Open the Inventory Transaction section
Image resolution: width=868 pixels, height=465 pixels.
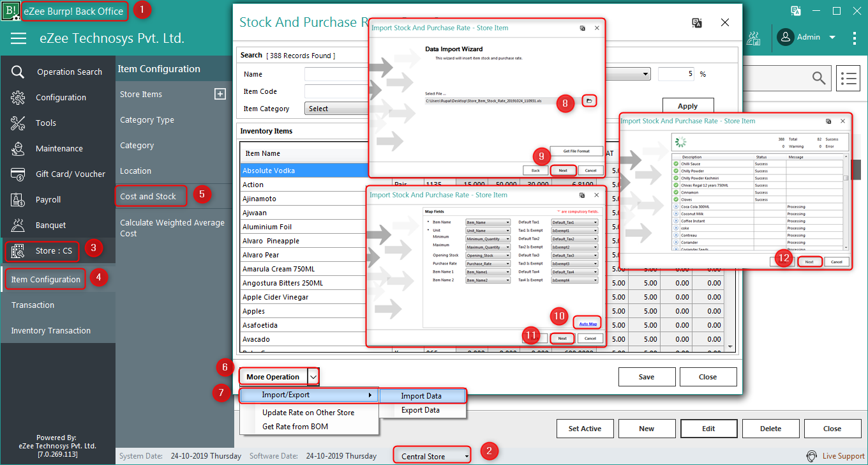[58, 330]
